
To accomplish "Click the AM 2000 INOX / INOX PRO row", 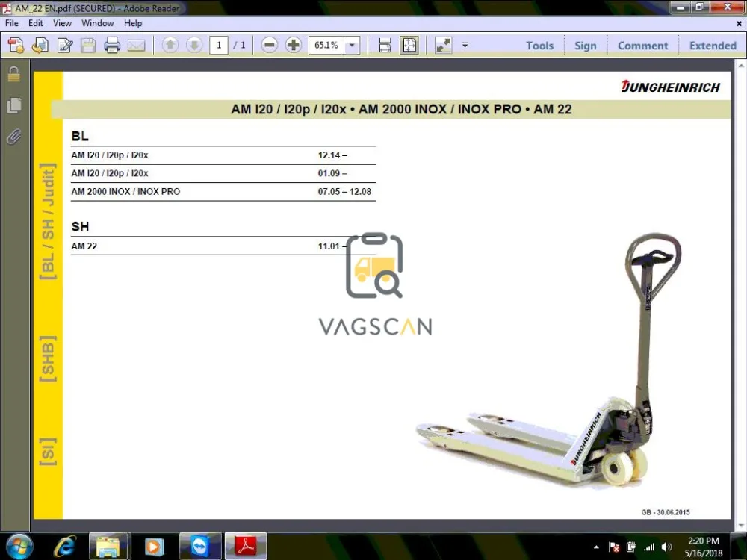I will 223,191.
